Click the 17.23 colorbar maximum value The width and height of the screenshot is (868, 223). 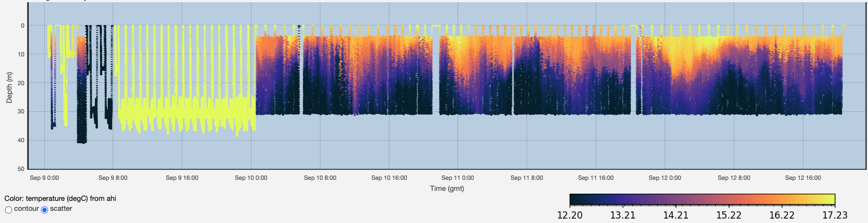coord(834,215)
